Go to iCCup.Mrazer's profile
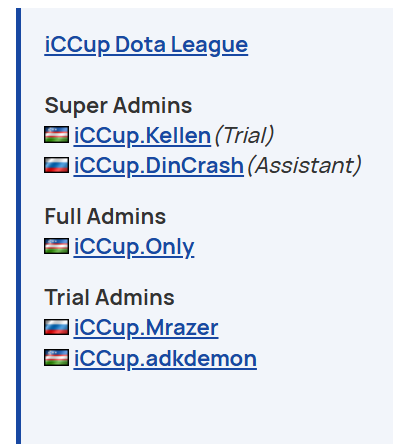Screen dimensions: 393x448 click(x=146, y=328)
